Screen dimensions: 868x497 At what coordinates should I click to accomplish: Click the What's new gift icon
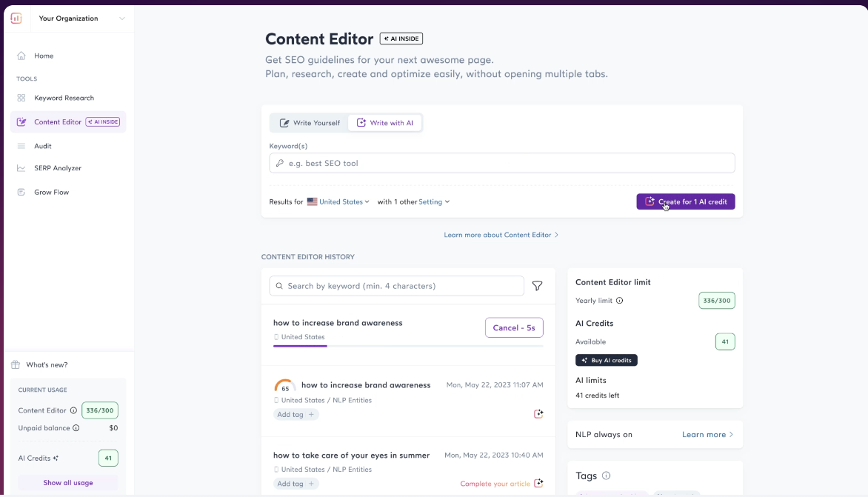coord(16,364)
